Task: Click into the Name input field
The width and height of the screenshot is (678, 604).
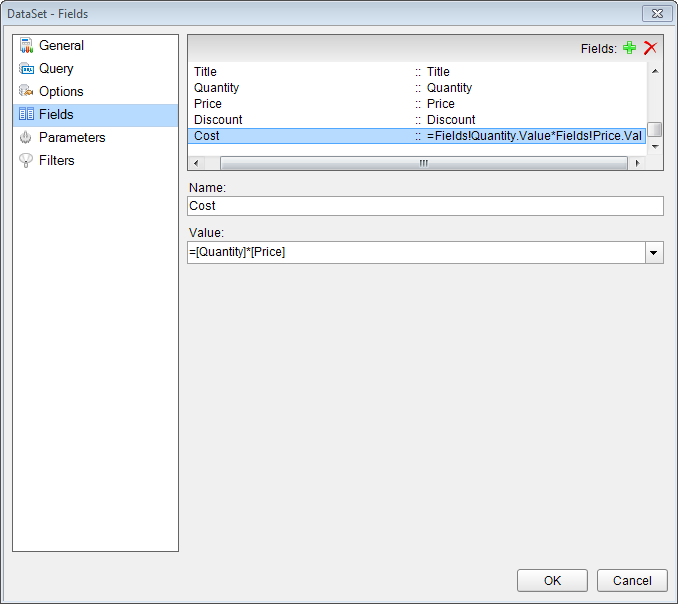Action: (425, 206)
